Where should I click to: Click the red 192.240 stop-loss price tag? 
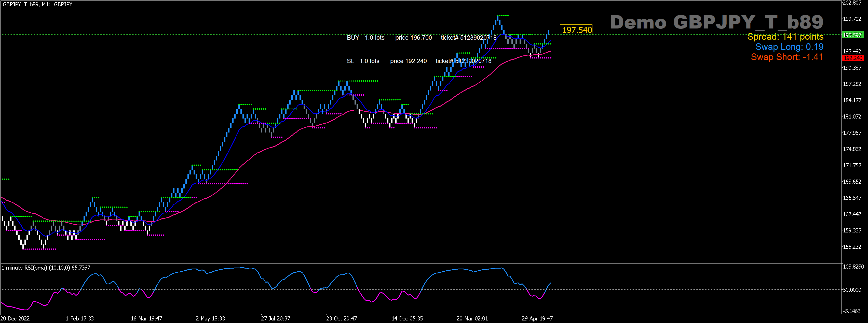(853, 58)
